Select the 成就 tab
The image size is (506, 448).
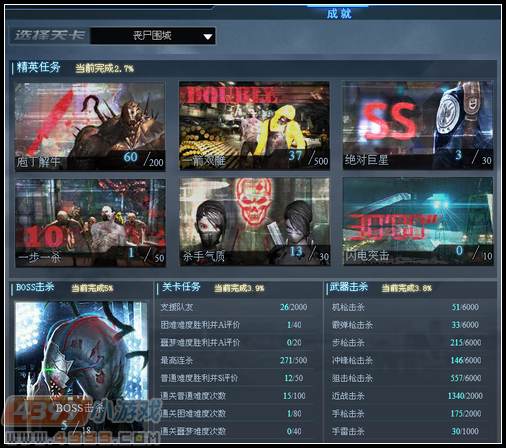339,14
